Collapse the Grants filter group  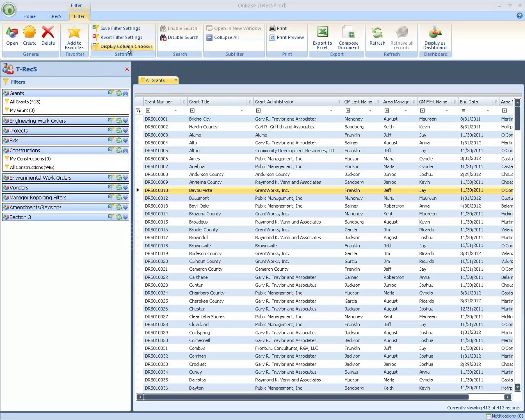coord(126,93)
